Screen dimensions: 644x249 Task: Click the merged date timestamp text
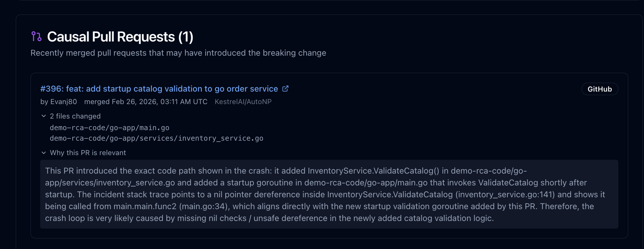(x=146, y=101)
